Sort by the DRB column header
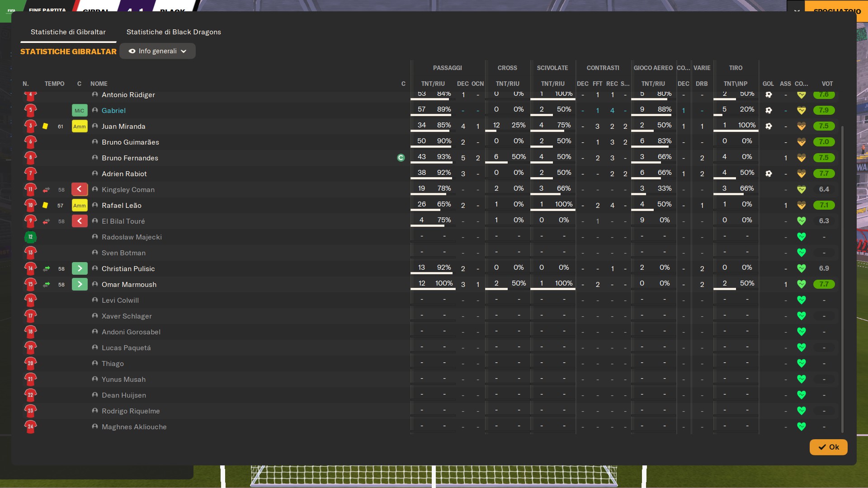Viewport: 868px width, 488px height. (x=702, y=84)
